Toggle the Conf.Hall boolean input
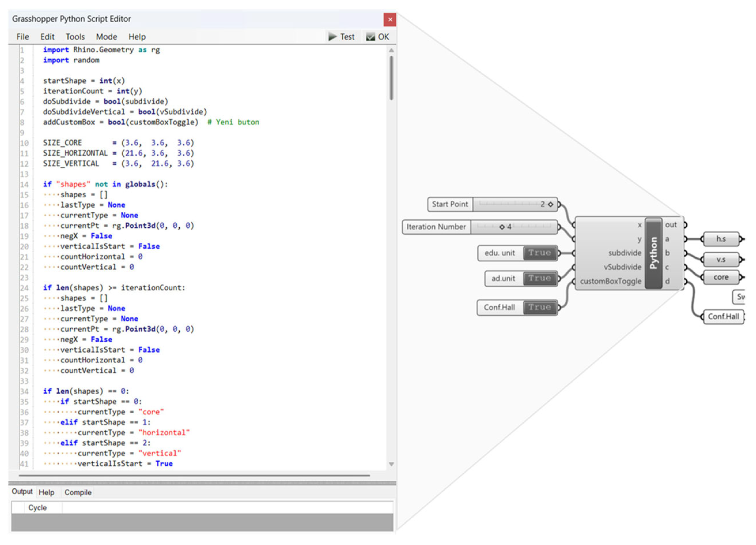756x545 pixels. (539, 308)
